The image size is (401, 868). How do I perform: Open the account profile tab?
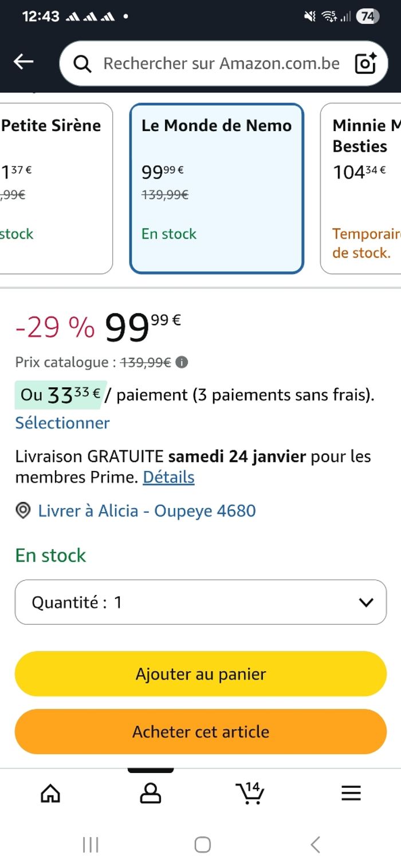click(x=151, y=793)
